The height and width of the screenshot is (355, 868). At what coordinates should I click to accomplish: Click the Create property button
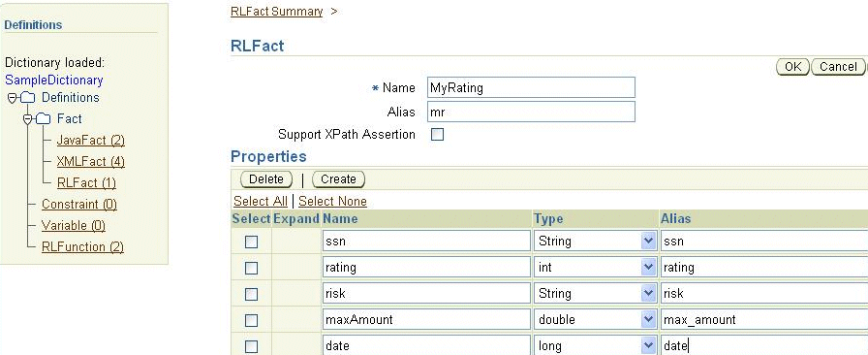pyautogui.click(x=338, y=179)
